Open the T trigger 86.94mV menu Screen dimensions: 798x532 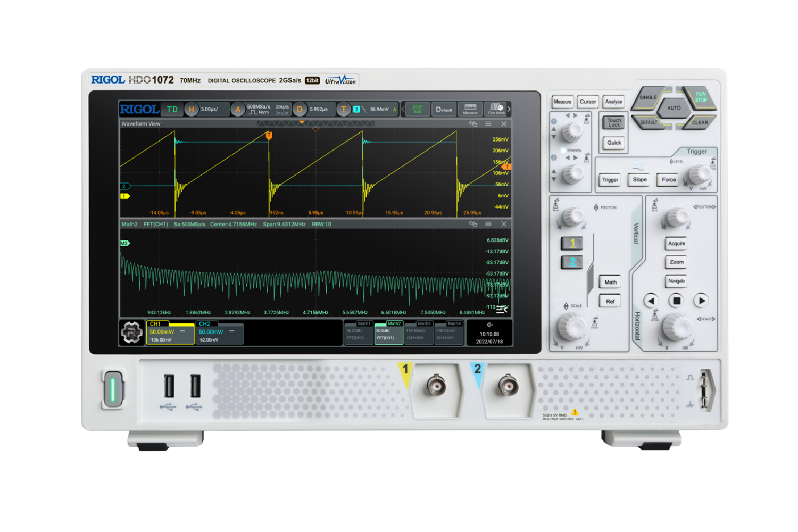(x=368, y=109)
